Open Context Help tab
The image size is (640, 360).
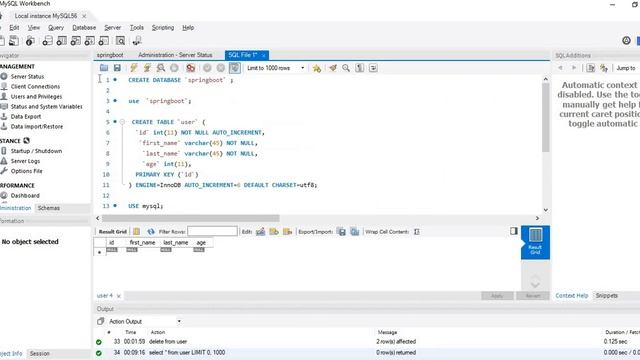click(x=571, y=296)
